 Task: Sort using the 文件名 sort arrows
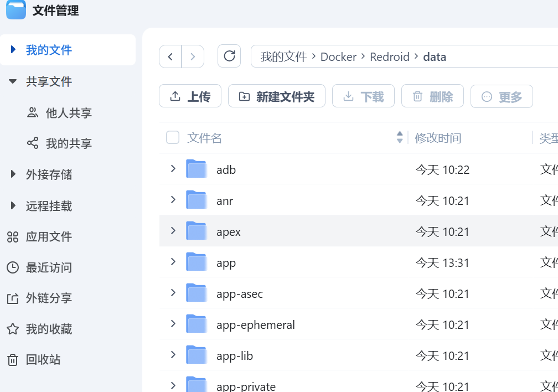400,137
